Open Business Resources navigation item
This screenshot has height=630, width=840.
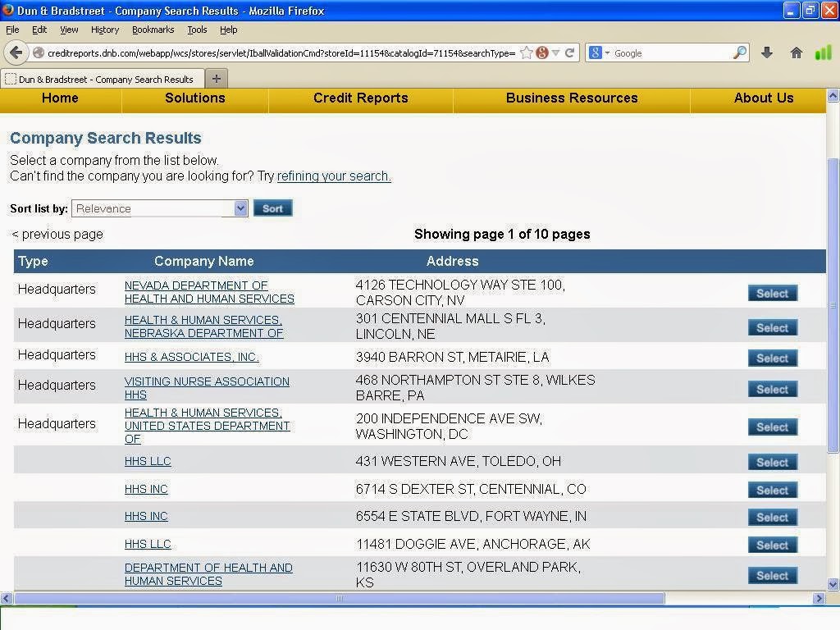click(572, 98)
